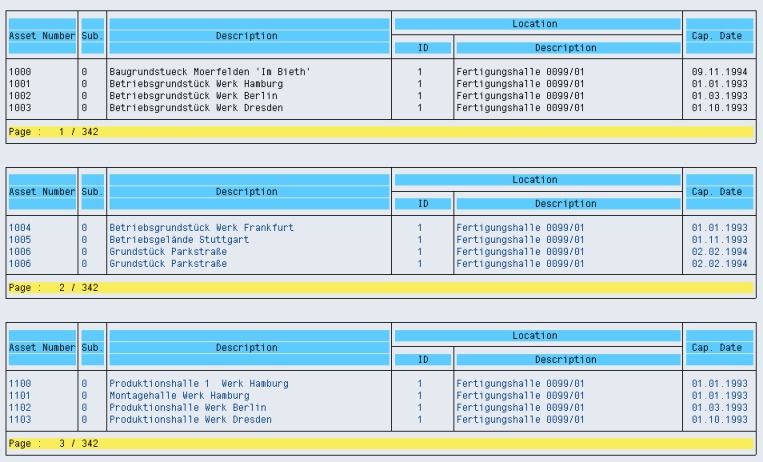Select Location header in the second table
The image size is (763, 462).
[x=538, y=179]
